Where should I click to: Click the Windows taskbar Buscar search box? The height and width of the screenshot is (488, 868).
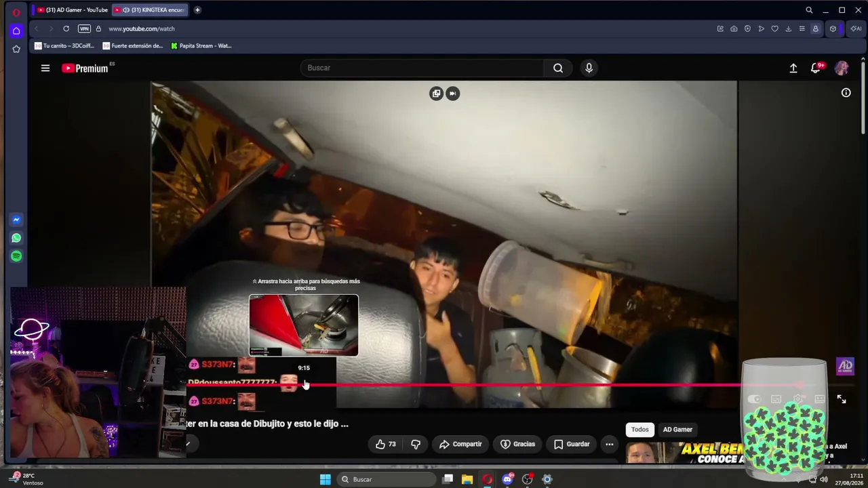point(387,479)
